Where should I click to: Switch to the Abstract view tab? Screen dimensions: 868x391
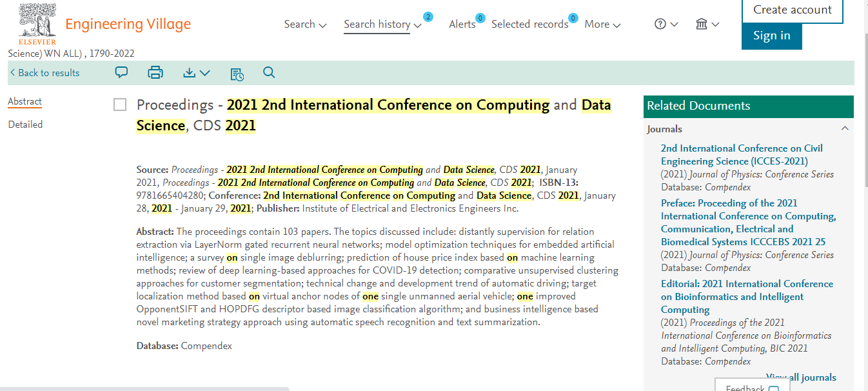tap(25, 102)
